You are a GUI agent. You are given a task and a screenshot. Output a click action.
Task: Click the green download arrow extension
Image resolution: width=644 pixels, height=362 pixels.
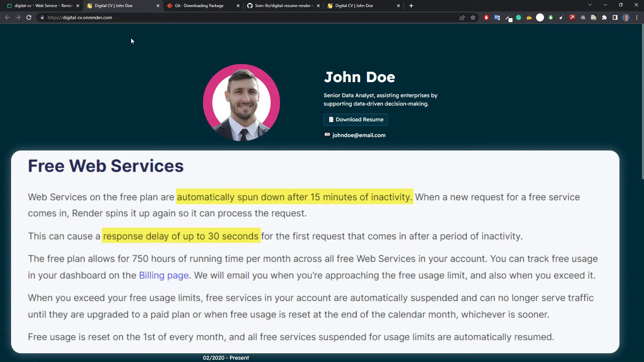coord(551,18)
